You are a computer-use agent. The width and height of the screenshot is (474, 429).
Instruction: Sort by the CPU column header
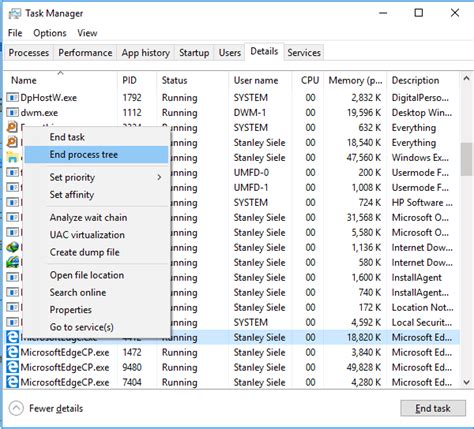click(x=308, y=80)
